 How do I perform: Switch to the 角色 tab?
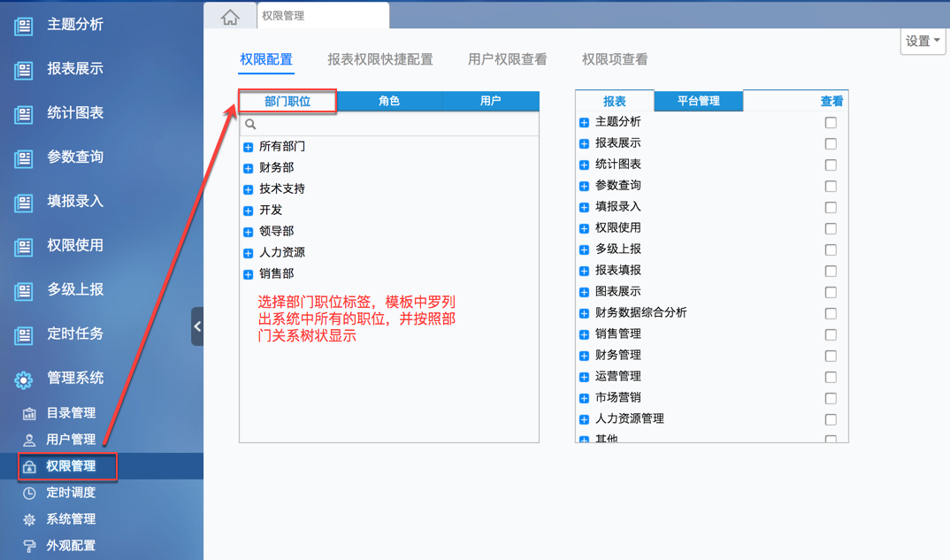click(x=389, y=101)
